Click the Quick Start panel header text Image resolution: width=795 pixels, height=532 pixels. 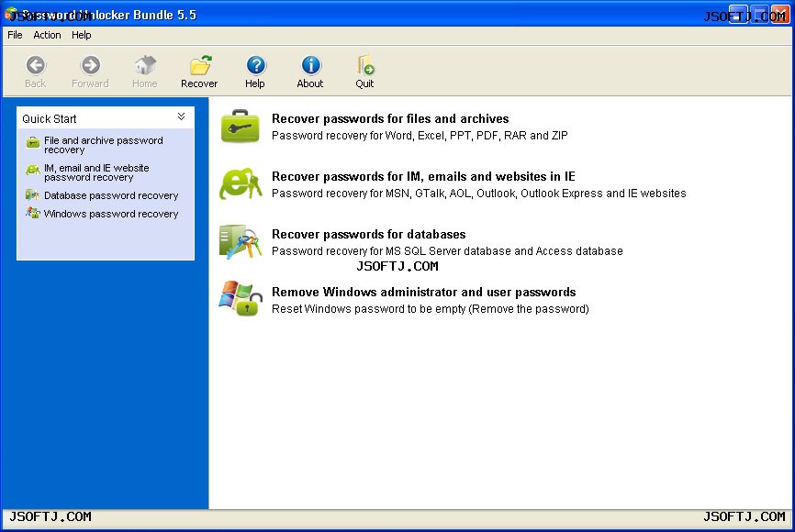(x=50, y=119)
